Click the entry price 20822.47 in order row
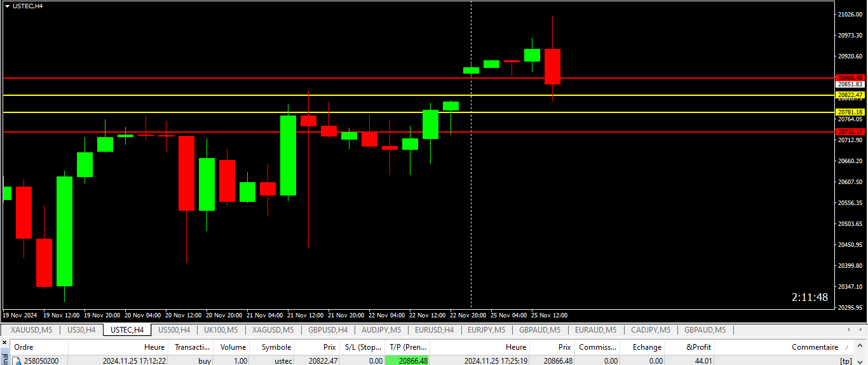868x365 pixels. 323,361
